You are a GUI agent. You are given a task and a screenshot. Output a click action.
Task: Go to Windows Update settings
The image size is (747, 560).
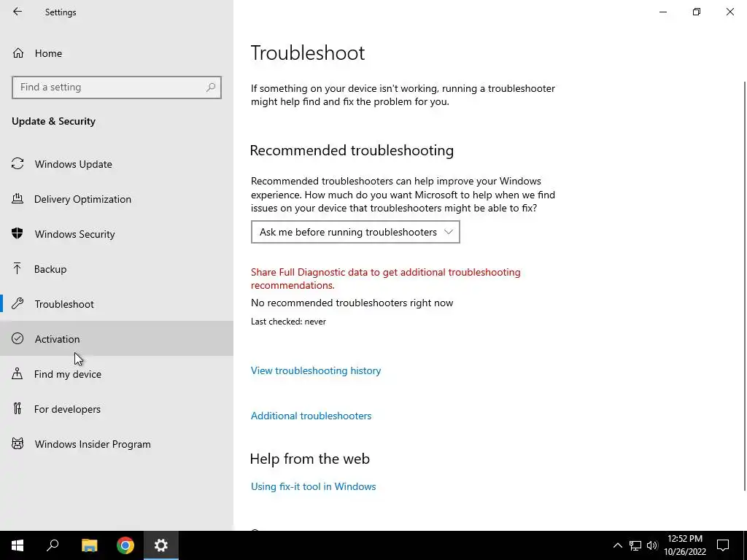tap(117, 164)
